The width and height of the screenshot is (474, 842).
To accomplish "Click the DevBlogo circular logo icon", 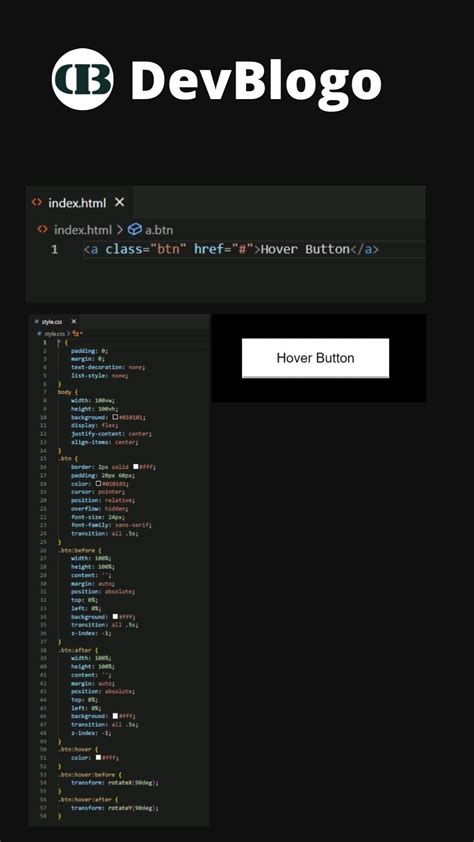I will tap(83, 79).
